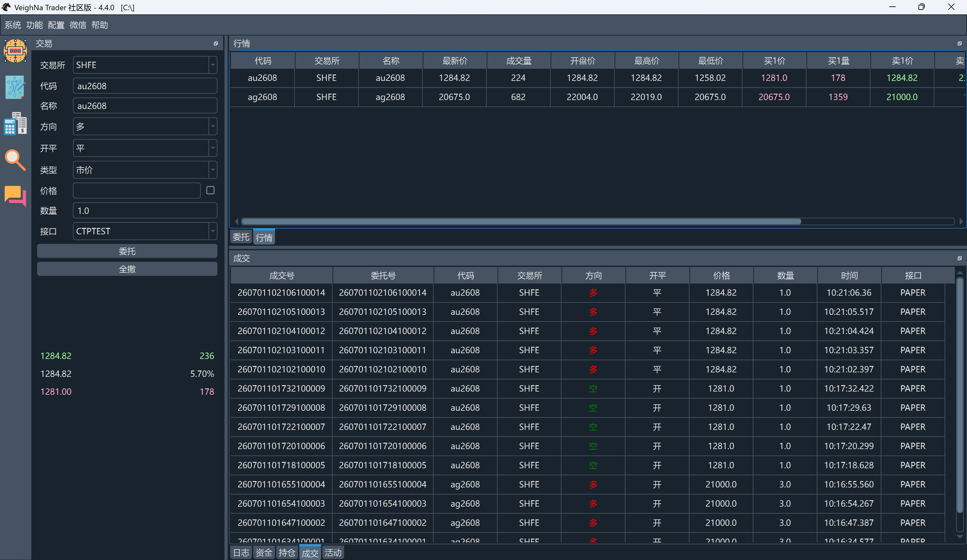Open the magnifying glass contract query icon
Viewport: 967px width, 560px height.
[15, 159]
